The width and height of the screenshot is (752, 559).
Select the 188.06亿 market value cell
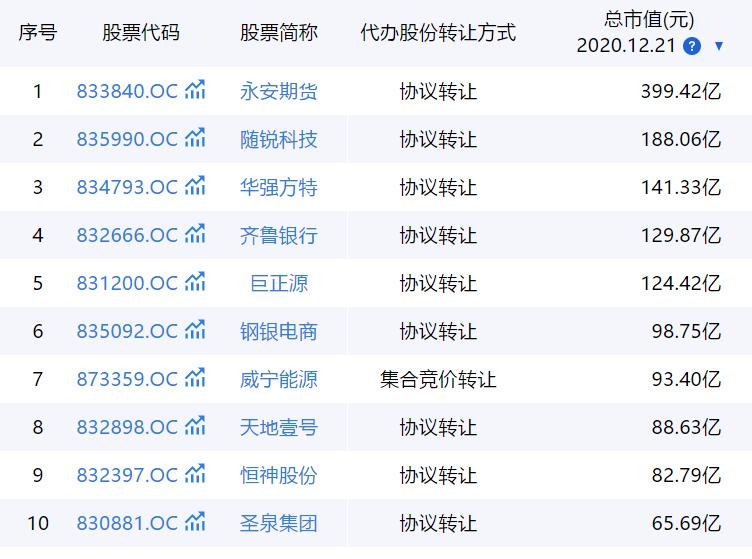(681, 139)
